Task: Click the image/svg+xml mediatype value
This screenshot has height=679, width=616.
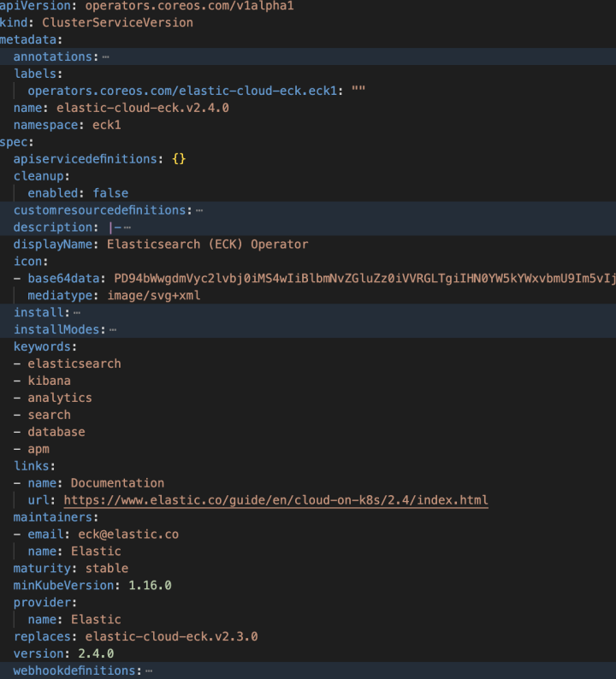Action: pyautogui.click(x=154, y=295)
